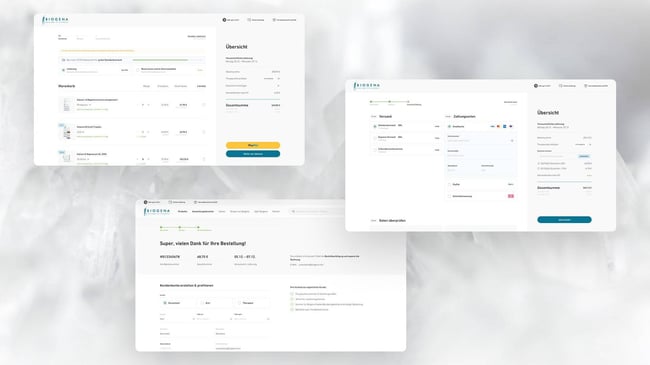Select the Lieferung radio option in cart
Viewport: 650px width, 365px height.
pyautogui.click(x=63, y=70)
